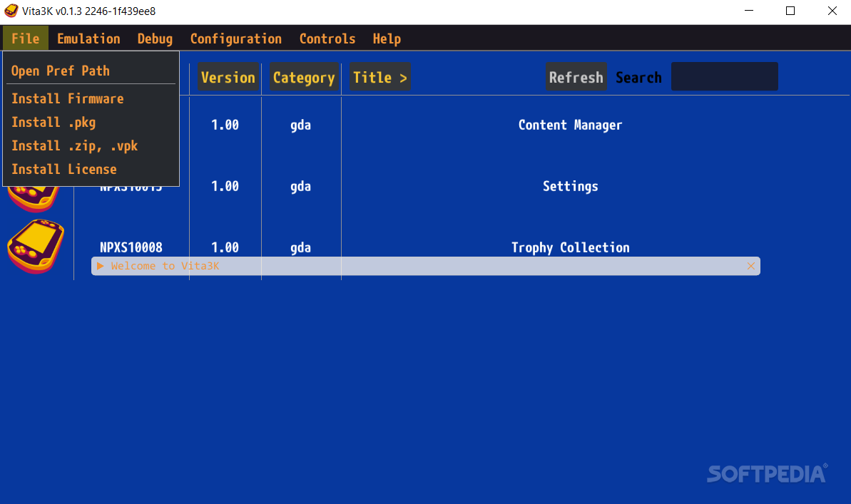Click Trophy Collection version 1.00 cell
This screenshot has height=504, width=851.
[x=225, y=247]
